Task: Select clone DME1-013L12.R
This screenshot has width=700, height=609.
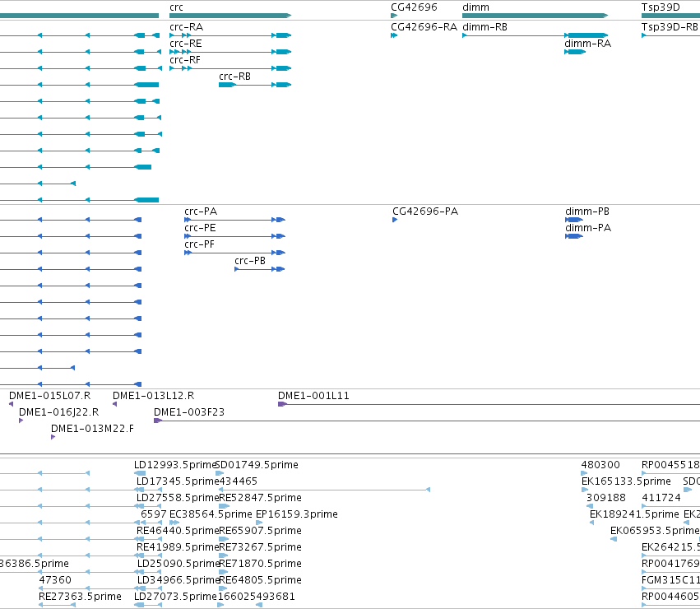Action: coord(153,396)
